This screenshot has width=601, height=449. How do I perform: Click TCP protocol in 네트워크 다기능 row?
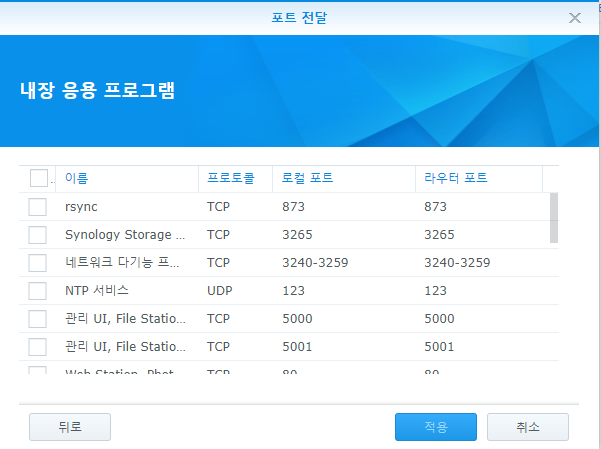click(x=218, y=263)
